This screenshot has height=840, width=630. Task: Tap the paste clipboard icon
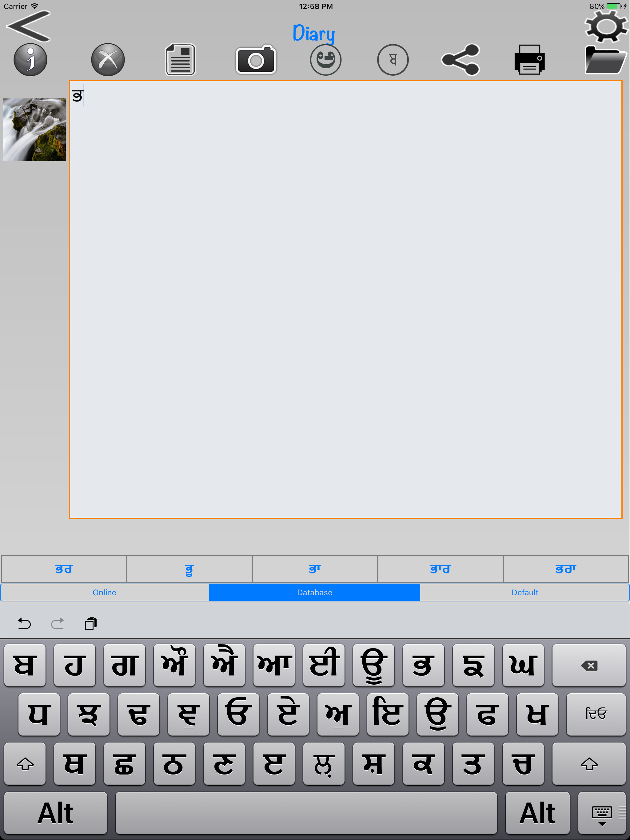(90, 624)
